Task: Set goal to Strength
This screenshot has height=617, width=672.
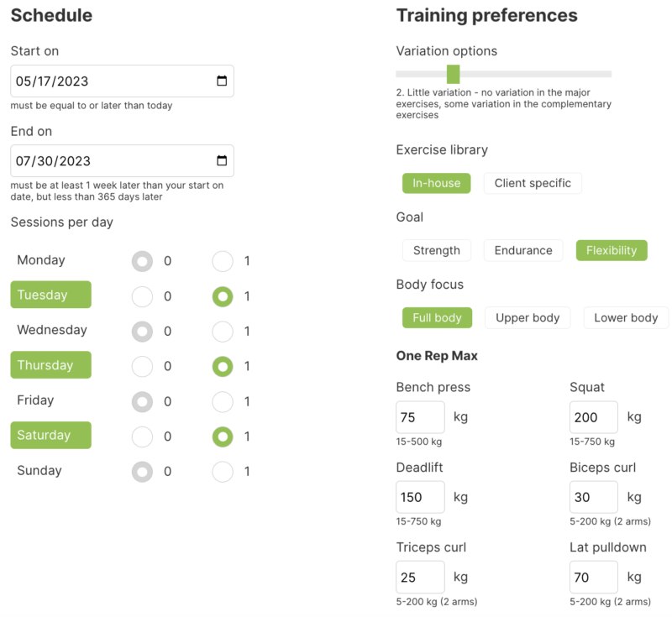Action: 437,250
